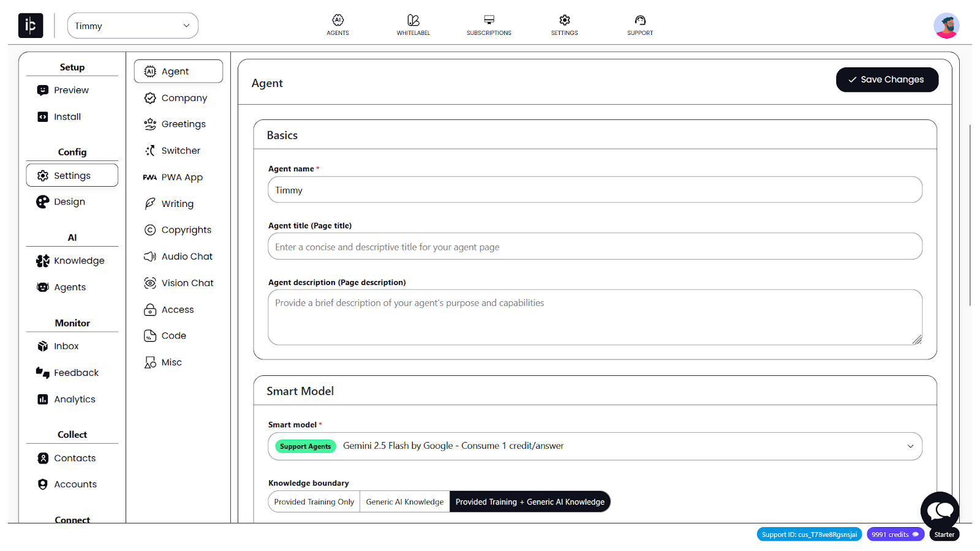The height and width of the screenshot is (551, 980).
Task: Open the chat bubble widget
Action: coord(940,510)
